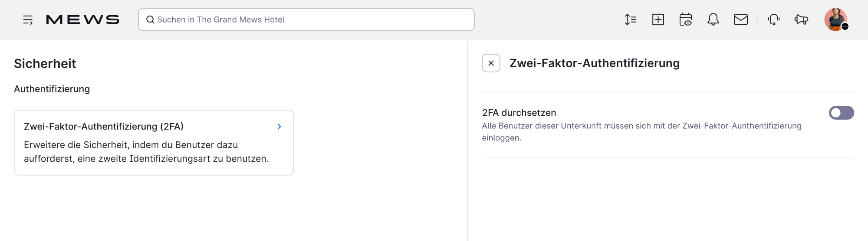868x241 pixels.
Task: Click the plus square create icon
Action: click(x=658, y=20)
